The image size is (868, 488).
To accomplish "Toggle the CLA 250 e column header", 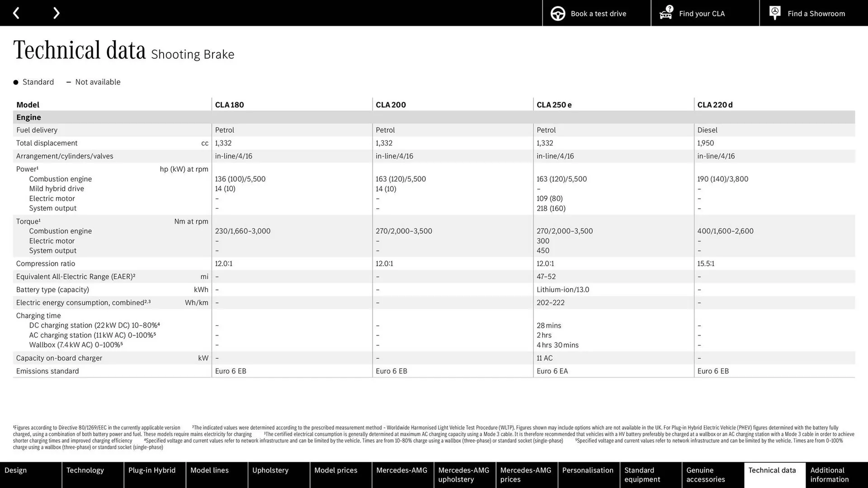I will (x=553, y=104).
